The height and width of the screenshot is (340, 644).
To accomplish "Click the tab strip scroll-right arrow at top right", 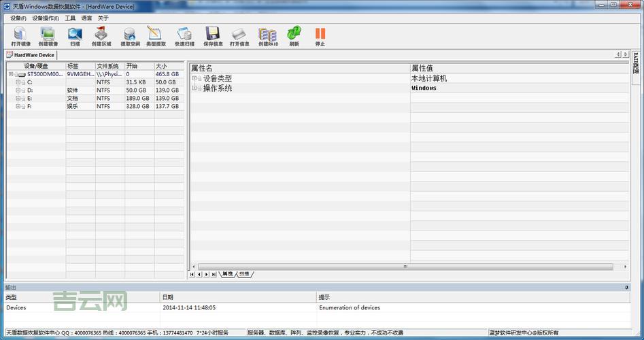I will [x=626, y=54].
